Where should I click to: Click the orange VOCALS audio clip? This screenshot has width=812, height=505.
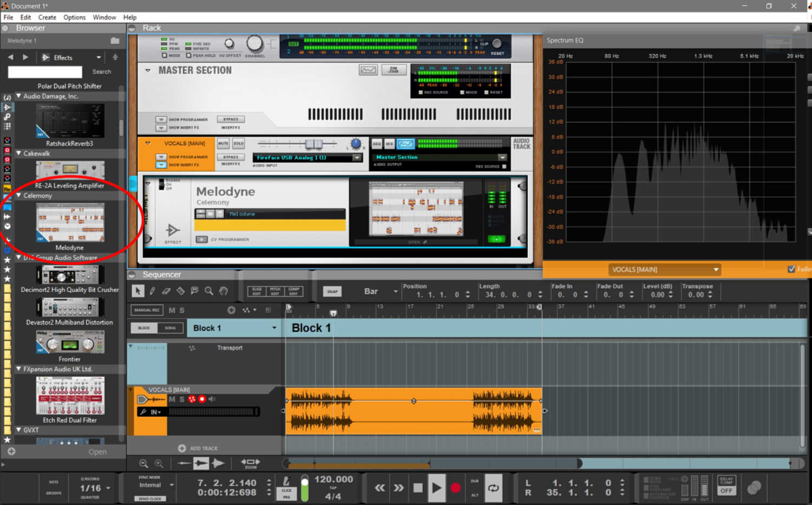414,411
